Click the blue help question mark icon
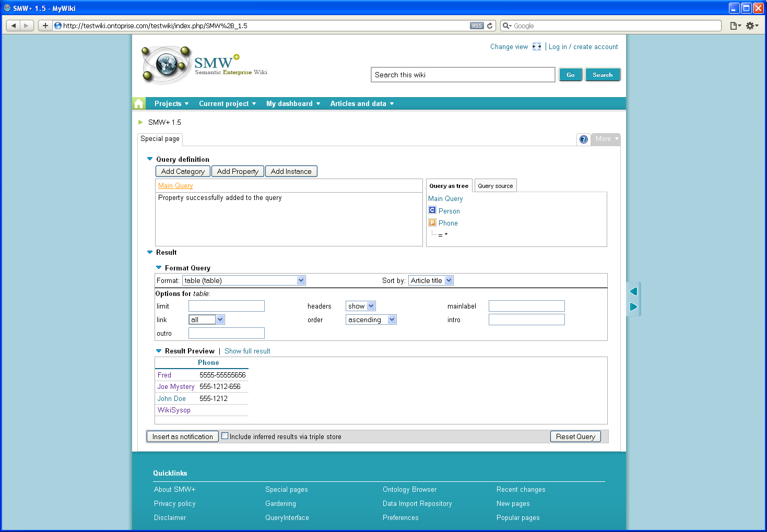 pos(584,139)
